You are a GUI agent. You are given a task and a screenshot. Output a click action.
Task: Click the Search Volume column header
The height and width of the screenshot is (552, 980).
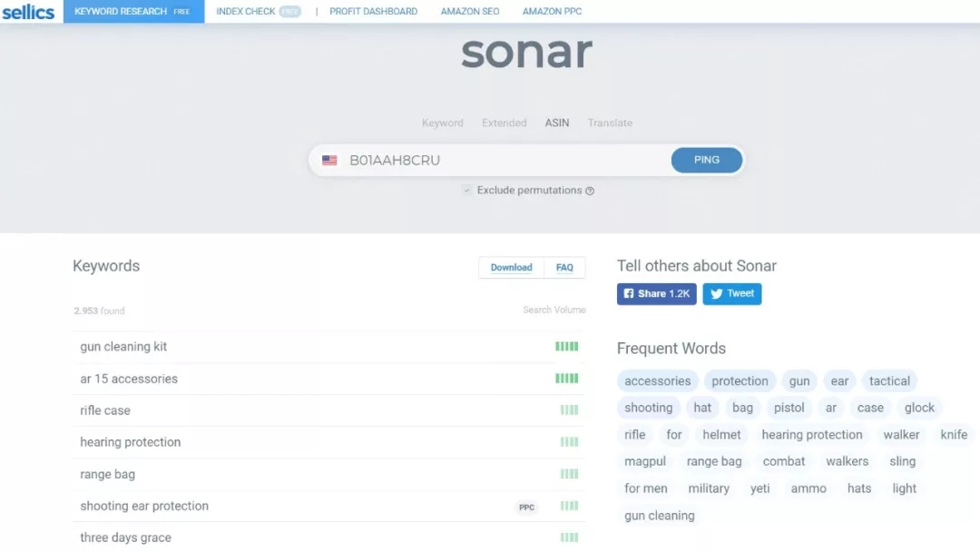click(554, 310)
